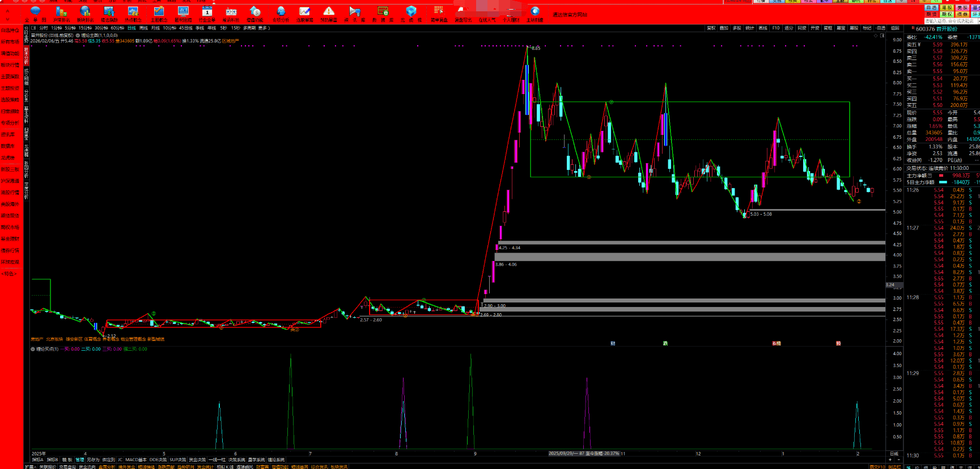This screenshot has height=469, width=980.
Task: Expand 更多 timeframe options
Action: tap(263, 28)
